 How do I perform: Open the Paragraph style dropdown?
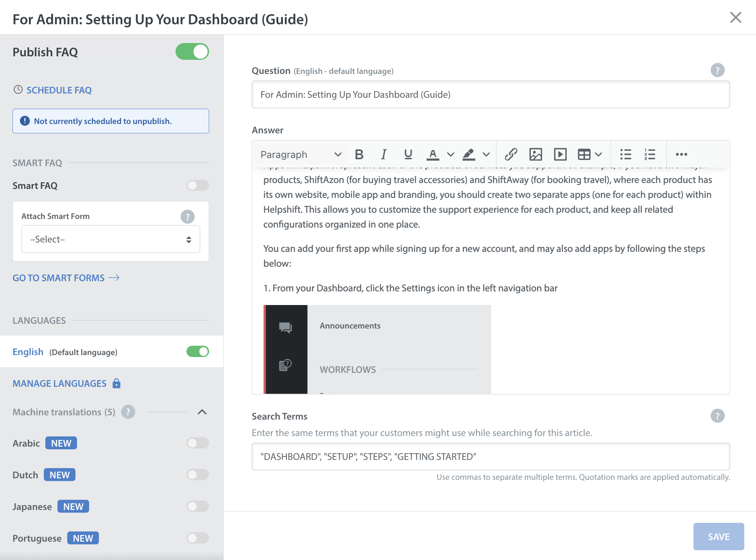300,154
